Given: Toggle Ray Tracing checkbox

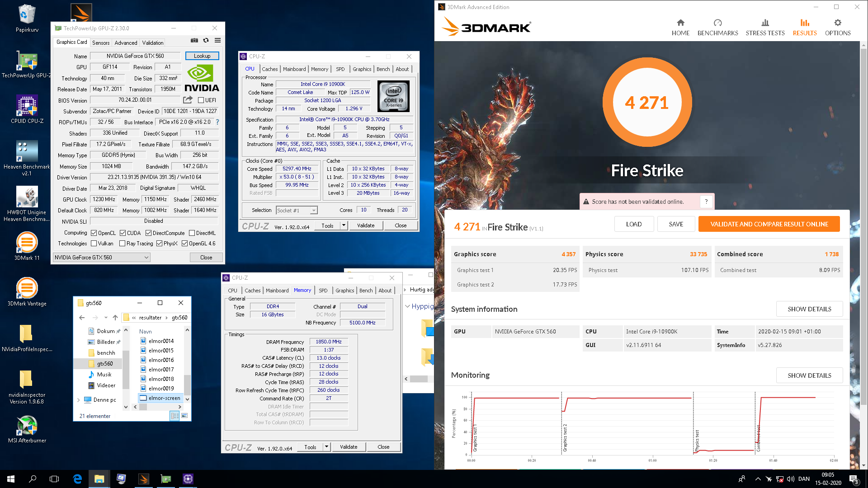Looking at the screenshot, I should (x=123, y=244).
